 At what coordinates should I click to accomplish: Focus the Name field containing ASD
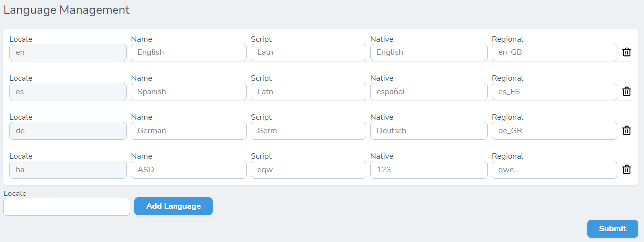(x=188, y=170)
